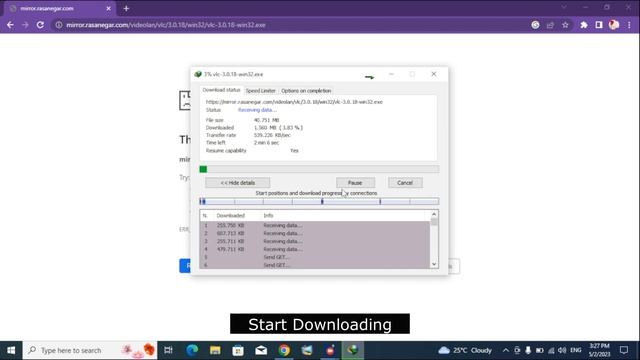The width and height of the screenshot is (640, 360).
Task: Close the mirror.rasanegar.com tab
Action: 109,8
